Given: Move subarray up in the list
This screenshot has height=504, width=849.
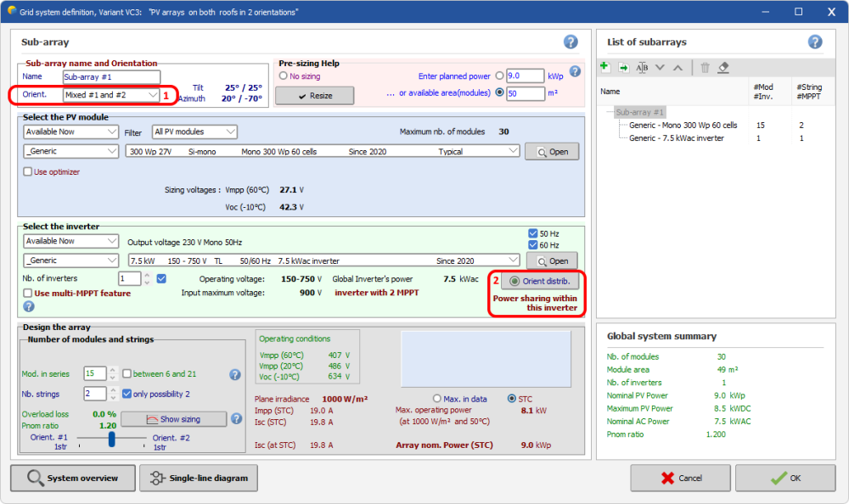Looking at the screenshot, I should (678, 68).
